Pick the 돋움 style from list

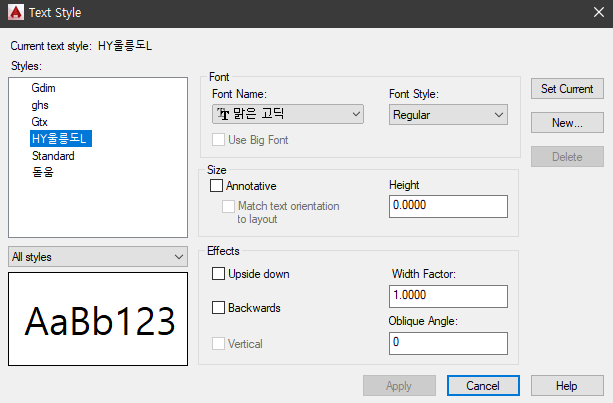point(43,172)
